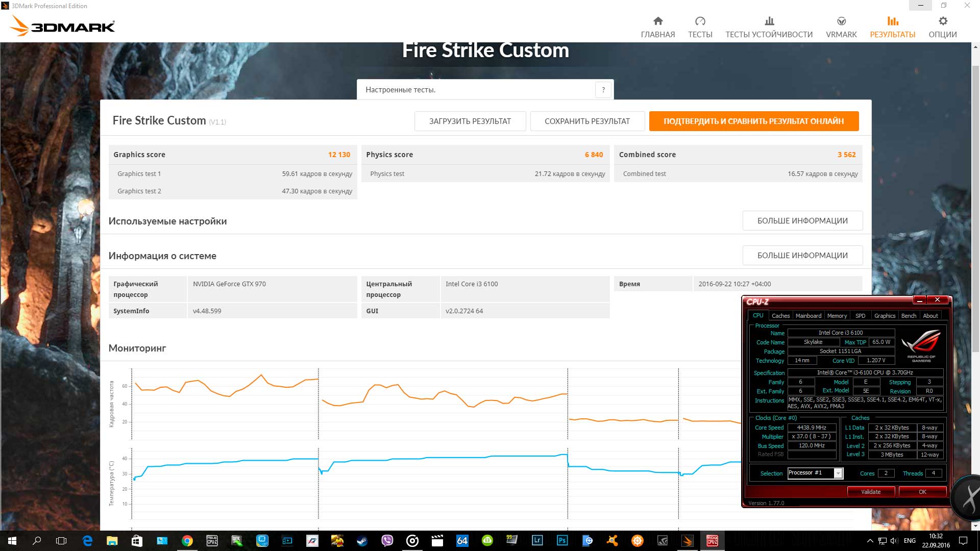Open Processor selection dropdown in CPU-Z
The width and height of the screenshot is (980, 551).
coord(838,473)
